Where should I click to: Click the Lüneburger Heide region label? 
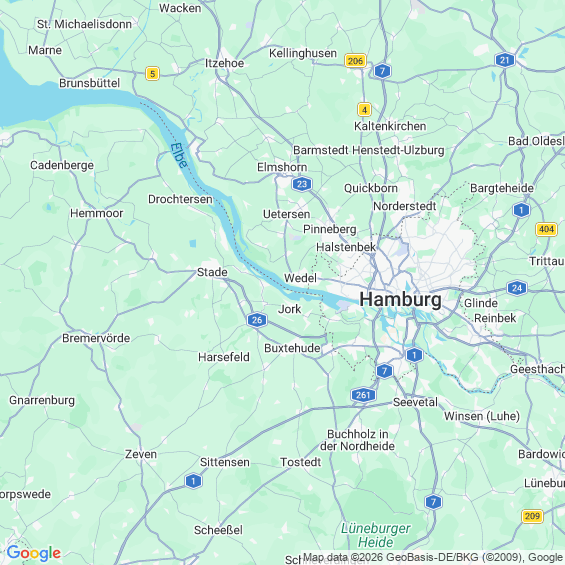click(x=376, y=535)
